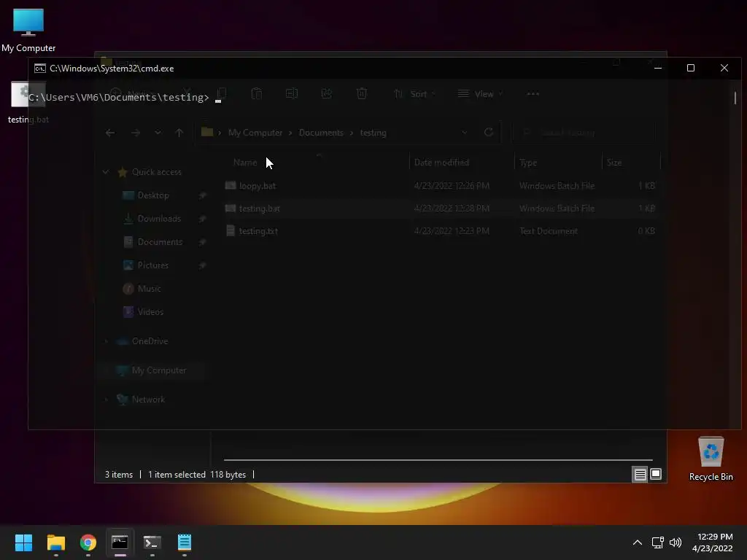The height and width of the screenshot is (560, 747).
Task: Click Rename icon in Explorer toolbar
Action: (292, 94)
